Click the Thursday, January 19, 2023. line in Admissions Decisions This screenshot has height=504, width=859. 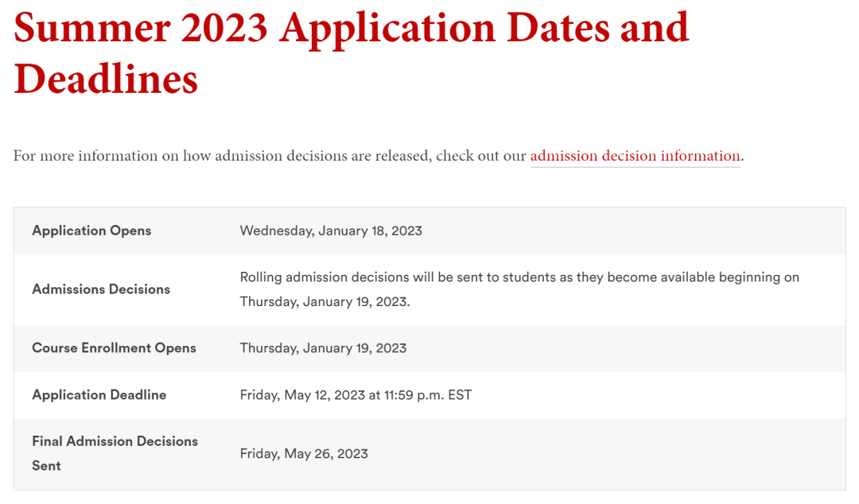(325, 302)
